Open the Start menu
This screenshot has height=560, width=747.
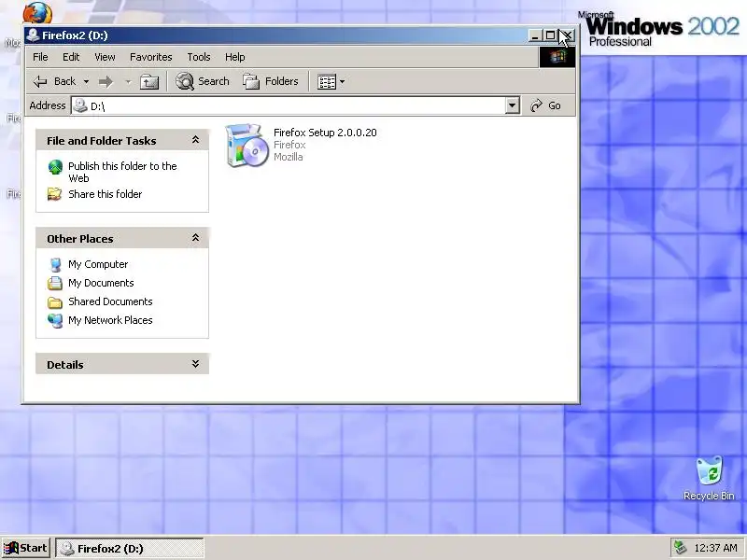pos(26,548)
